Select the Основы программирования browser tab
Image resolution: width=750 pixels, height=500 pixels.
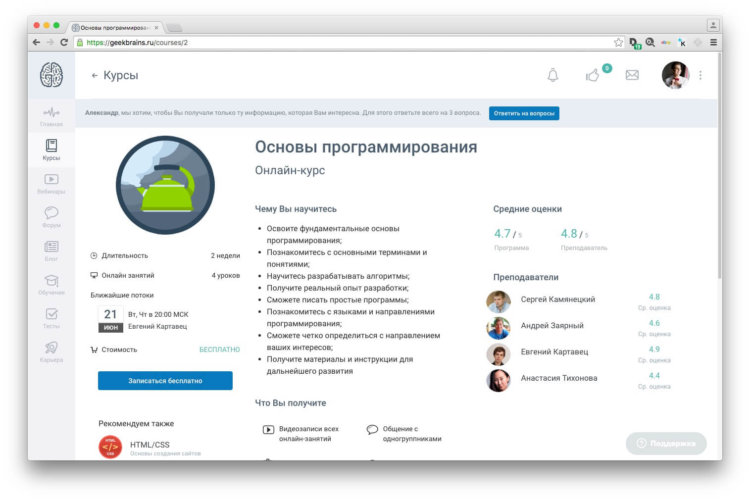click(114, 28)
